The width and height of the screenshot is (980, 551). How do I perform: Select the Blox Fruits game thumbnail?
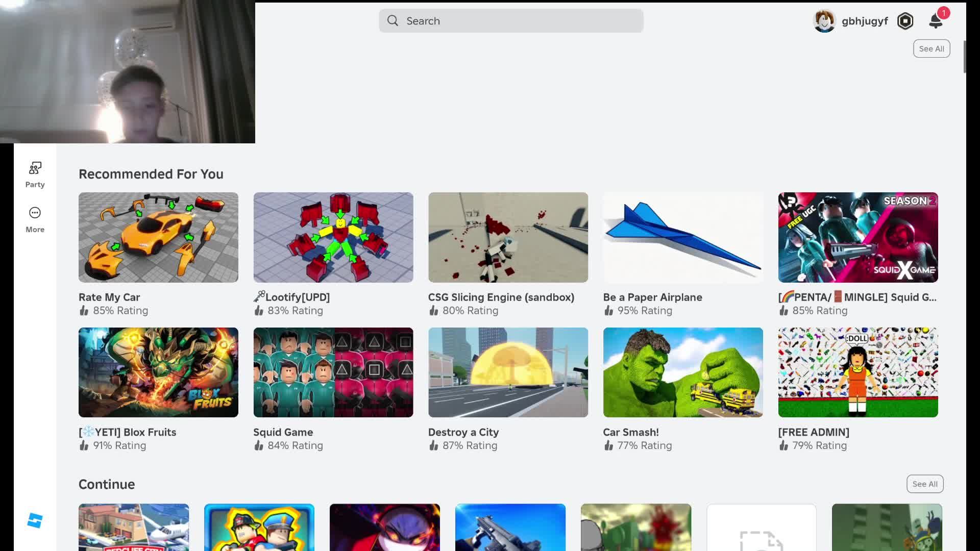(x=158, y=372)
